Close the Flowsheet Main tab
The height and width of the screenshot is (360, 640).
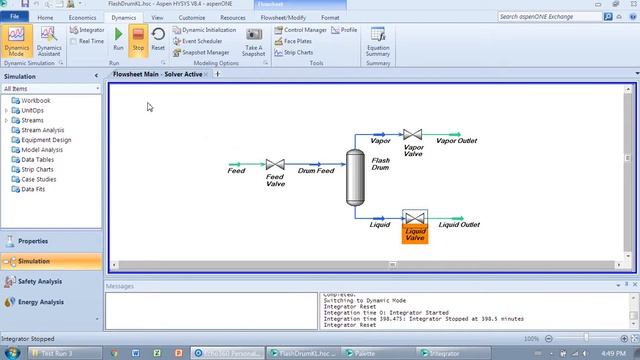(x=206, y=74)
